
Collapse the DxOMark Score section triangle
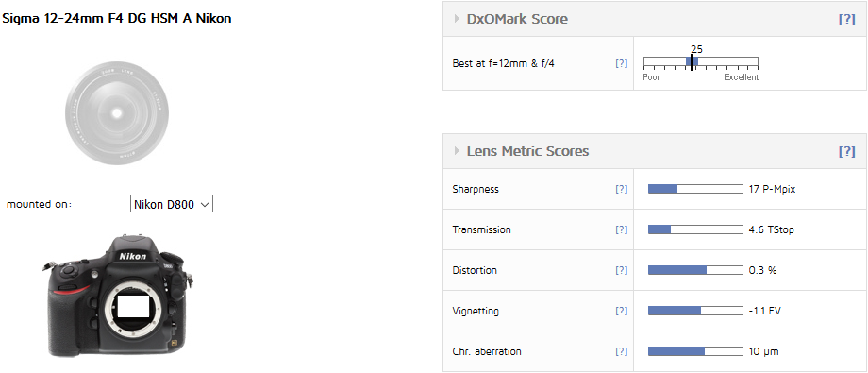point(458,19)
